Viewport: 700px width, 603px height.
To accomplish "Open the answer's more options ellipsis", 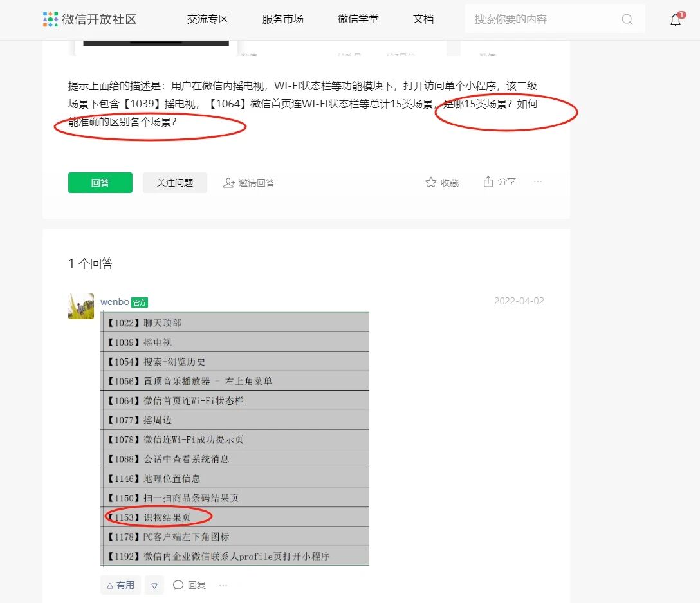I will 223,585.
